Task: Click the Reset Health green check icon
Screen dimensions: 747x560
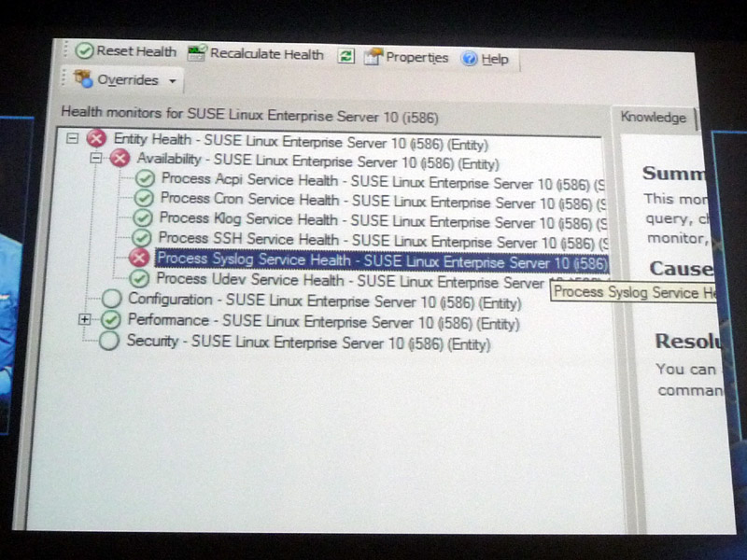Action: (84, 50)
